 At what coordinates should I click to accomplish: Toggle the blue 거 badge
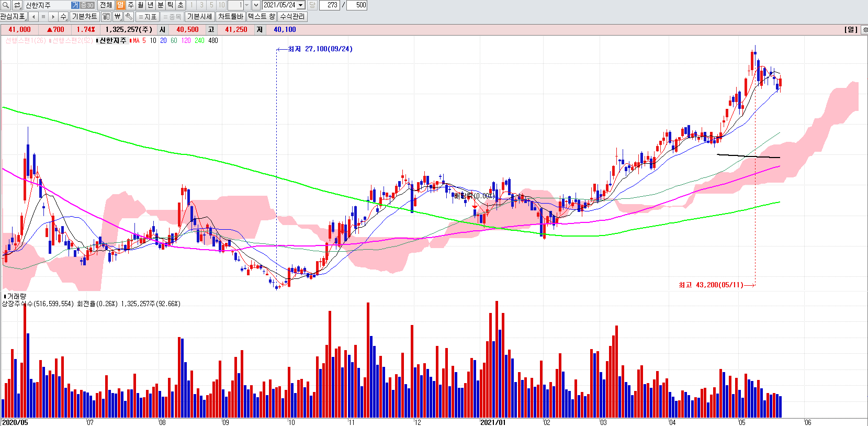click(75, 5)
